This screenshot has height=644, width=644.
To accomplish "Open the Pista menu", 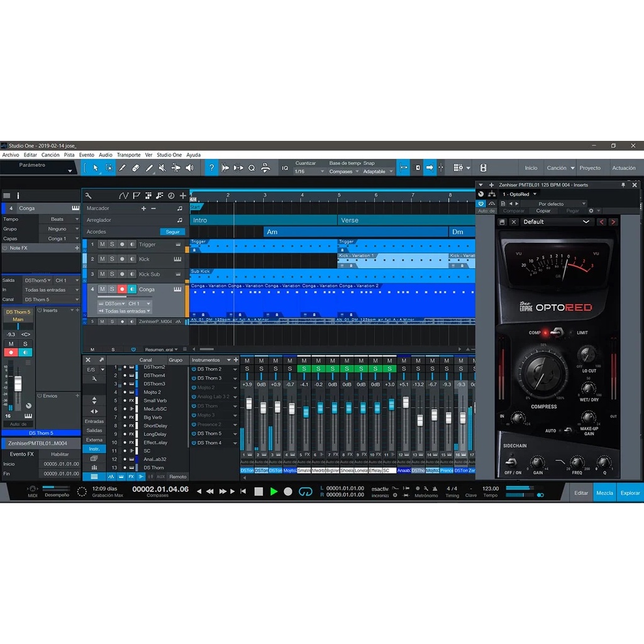I will pos(69,155).
